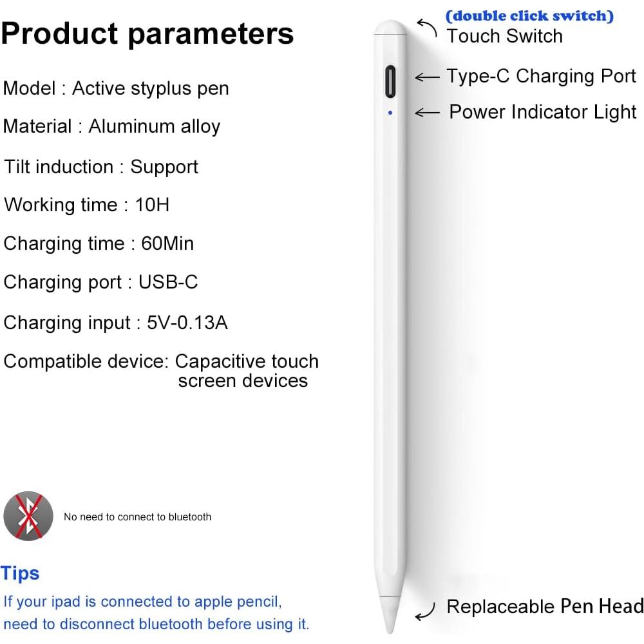Click the blue power indicator light dot

click(x=390, y=112)
